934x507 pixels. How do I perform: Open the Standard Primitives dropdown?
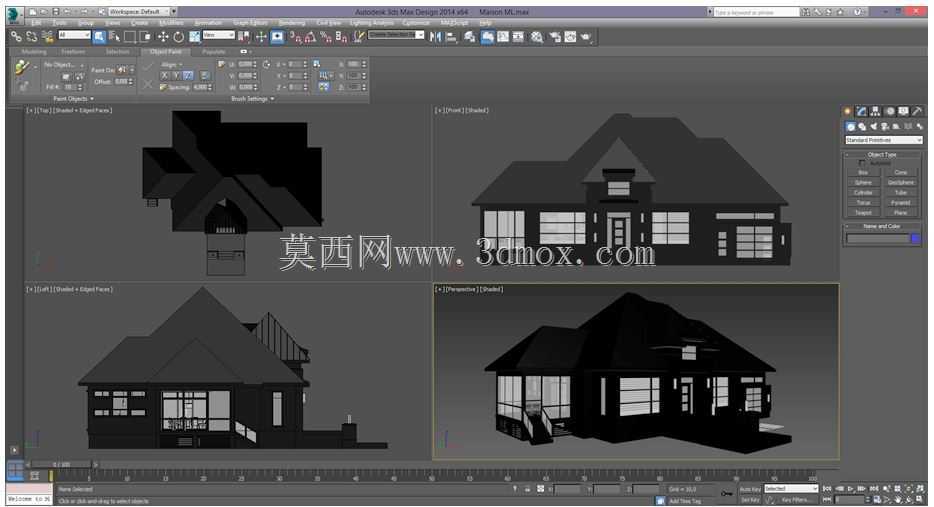point(884,140)
